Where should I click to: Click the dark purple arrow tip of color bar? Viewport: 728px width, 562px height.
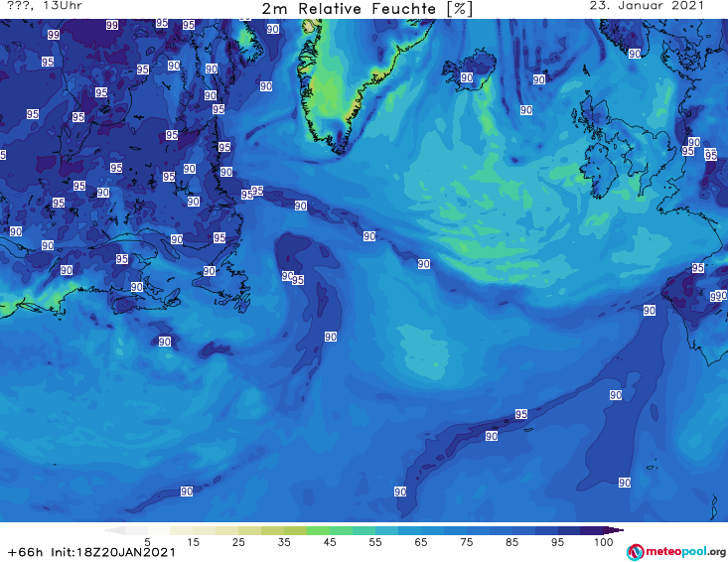[x=614, y=530]
